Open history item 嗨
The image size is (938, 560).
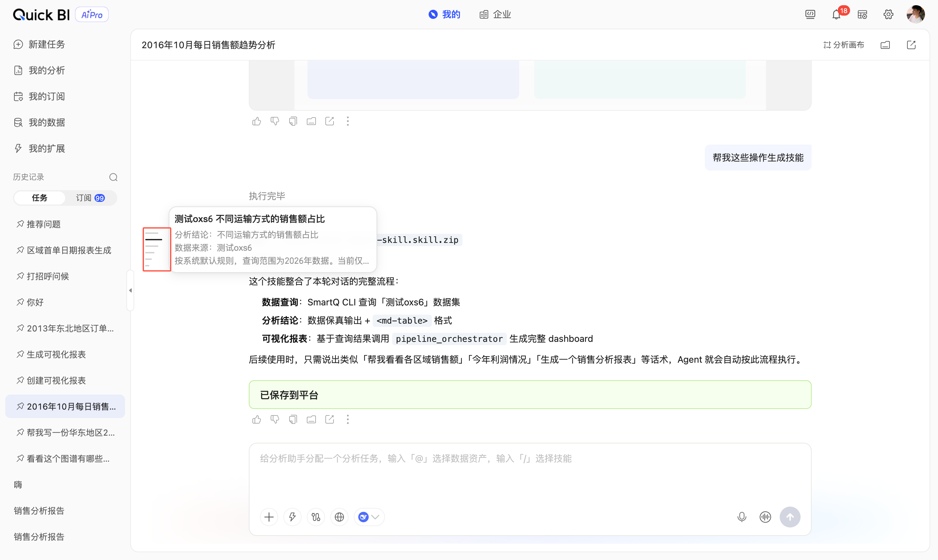(x=65, y=484)
